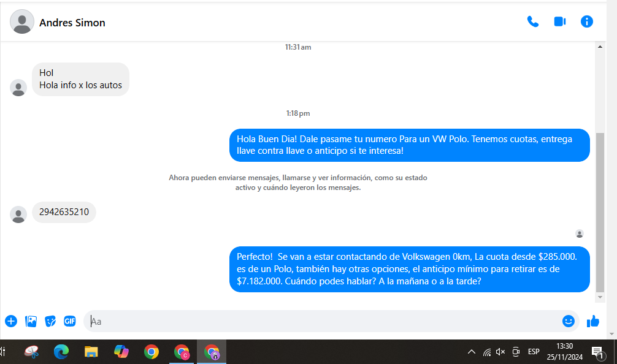Click the info text about sending messages
This screenshot has height=364, width=617.
pyautogui.click(x=298, y=183)
